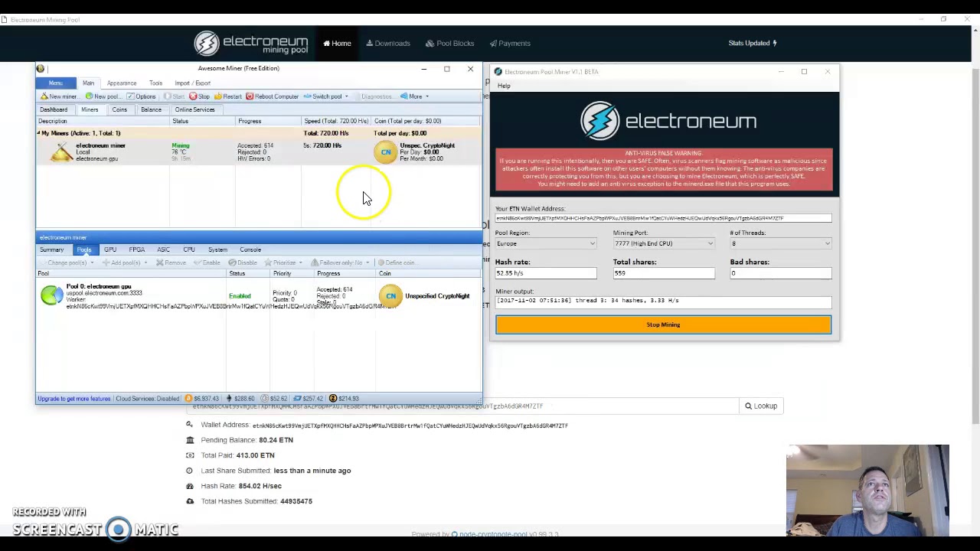Viewport: 980px width, 551px height.
Task: Click the green Pool 0 pie icon
Action: (x=51, y=295)
